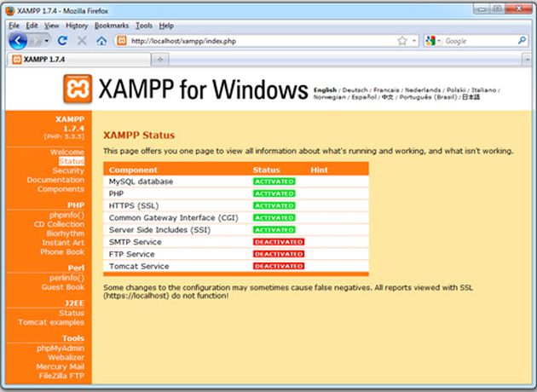The height and width of the screenshot is (392, 537).
Task: Open the Edit menu
Action: click(x=32, y=26)
